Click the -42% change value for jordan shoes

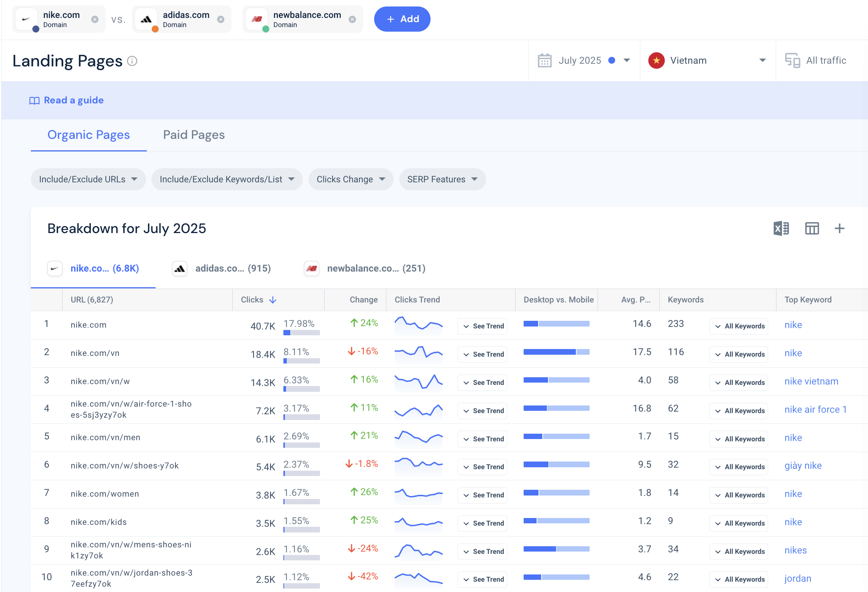(363, 576)
